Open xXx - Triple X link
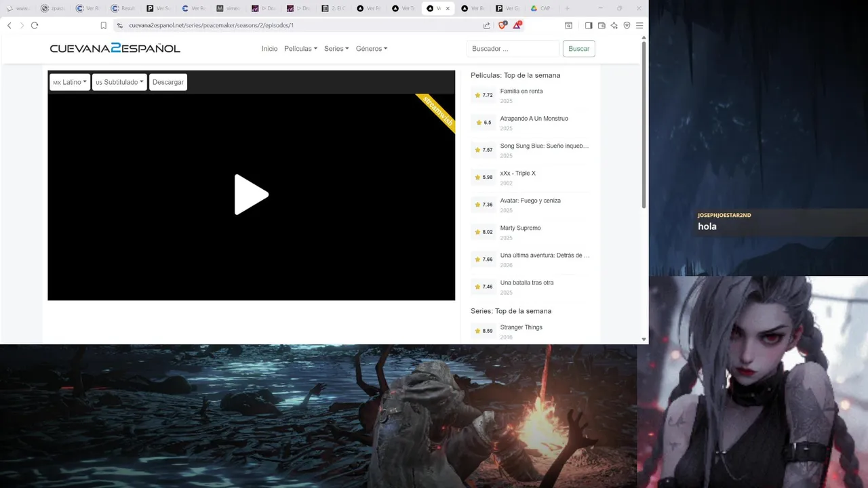The height and width of the screenshot is (488, 868). tap(518, 174)
